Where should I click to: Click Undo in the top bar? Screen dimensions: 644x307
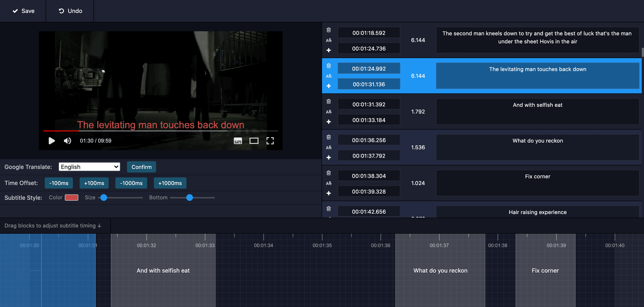[x=70, y=11]
